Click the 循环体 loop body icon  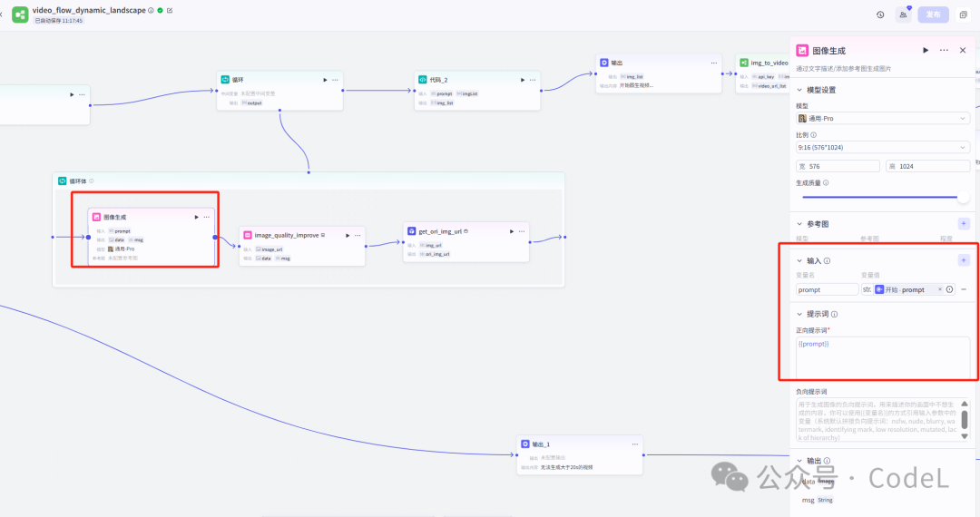click(x=63, y=181)
